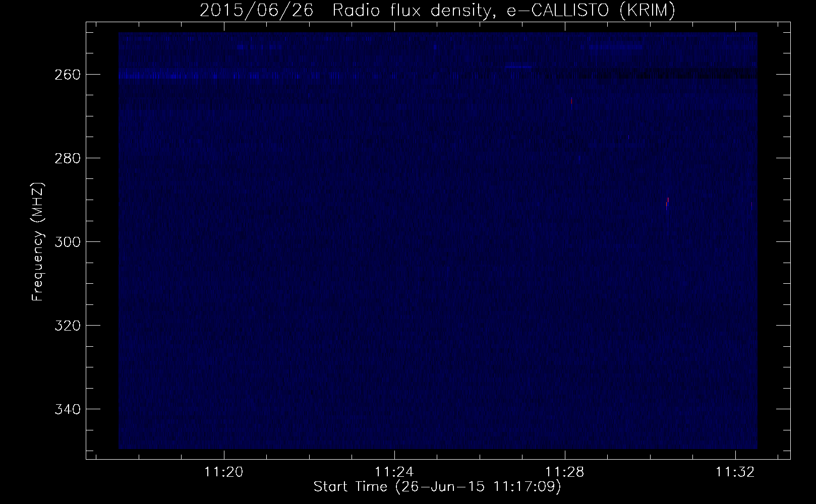Click the 11:24 time tick label

tap(394, 472)
